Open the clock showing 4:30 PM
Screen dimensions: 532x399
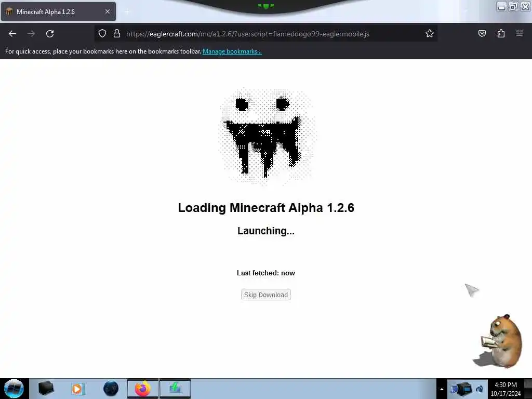click(506, 389)
